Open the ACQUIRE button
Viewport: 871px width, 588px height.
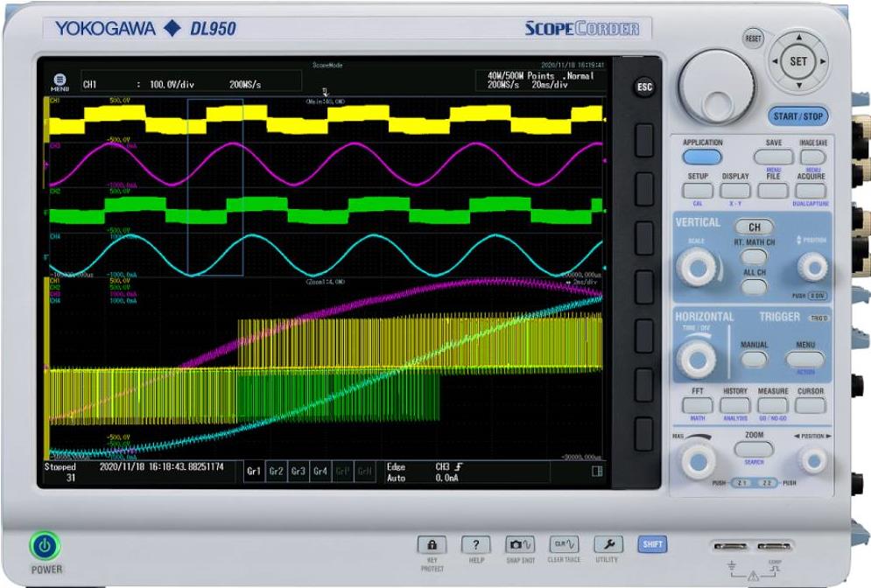[811, 191]
